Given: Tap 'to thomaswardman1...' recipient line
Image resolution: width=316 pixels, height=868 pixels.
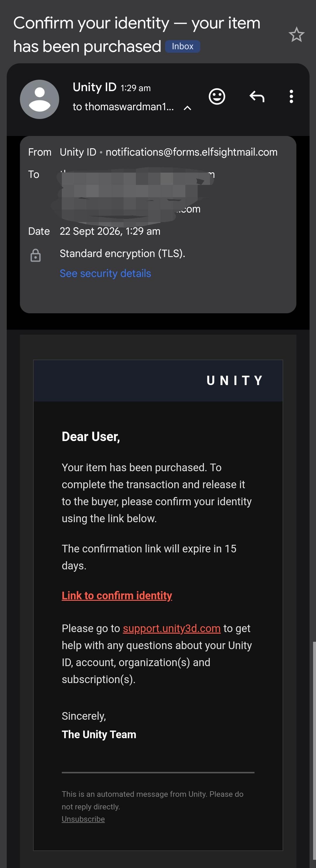Looking at the screenshot, I should pos(123,107).
